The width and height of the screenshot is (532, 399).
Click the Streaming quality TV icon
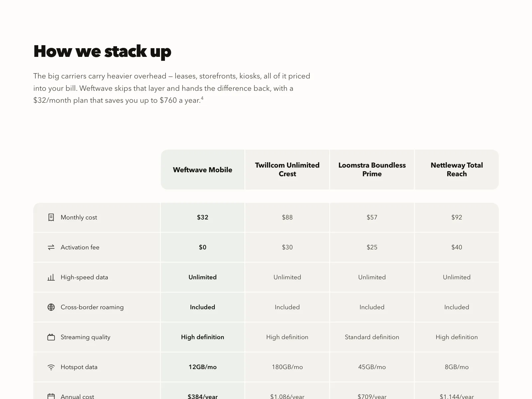coord(51,337)
